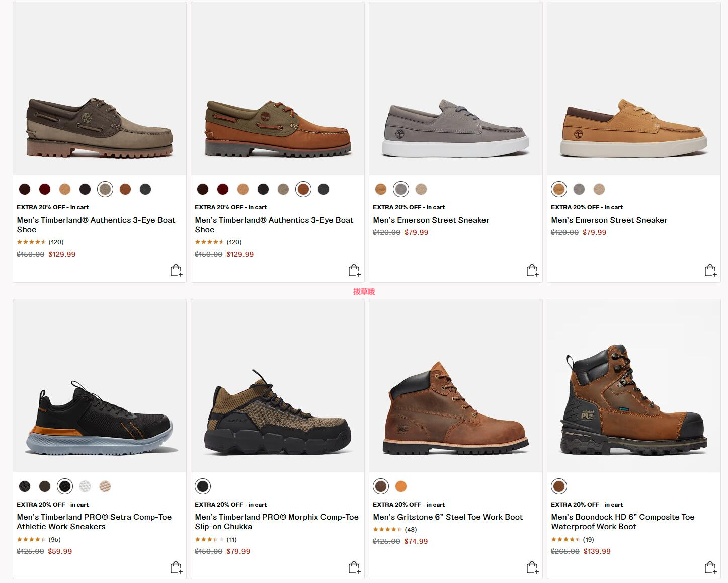The height and width of the screenshot is (583, 728).
Task: Add taupe 3-Eye Boat Shoe to bag
Action: click(x=176, y=271)
